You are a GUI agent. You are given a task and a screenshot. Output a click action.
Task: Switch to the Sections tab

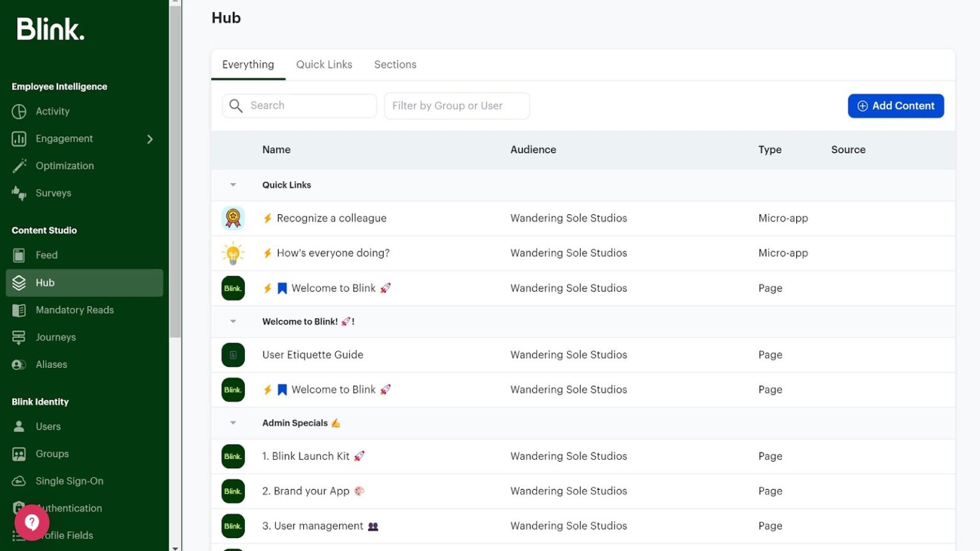(x=395, y=64)
